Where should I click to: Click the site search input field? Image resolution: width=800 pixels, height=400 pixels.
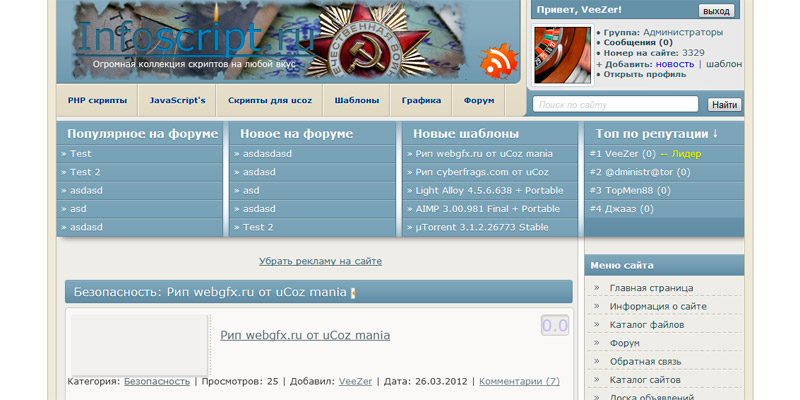(615, 104)
